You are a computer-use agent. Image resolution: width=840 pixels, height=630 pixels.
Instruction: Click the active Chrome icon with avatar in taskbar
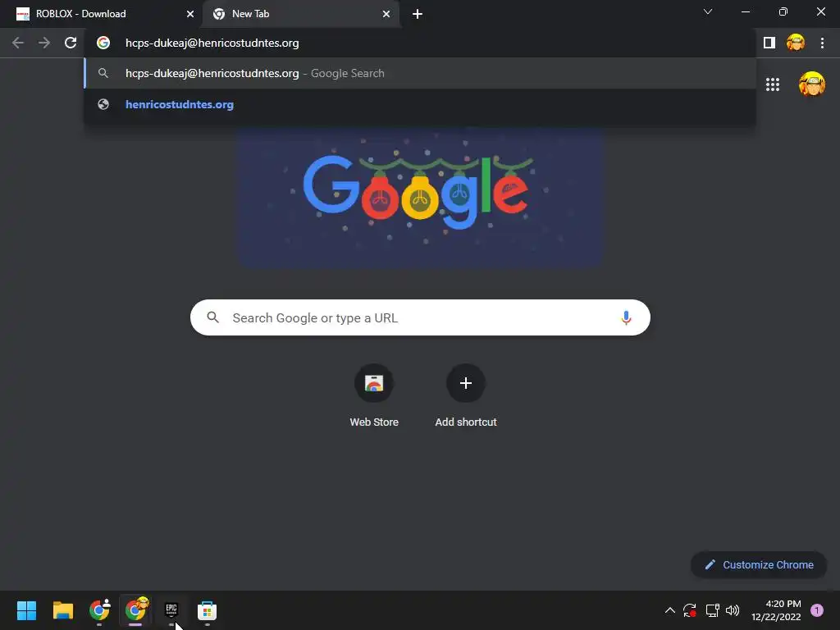point(135,610)
